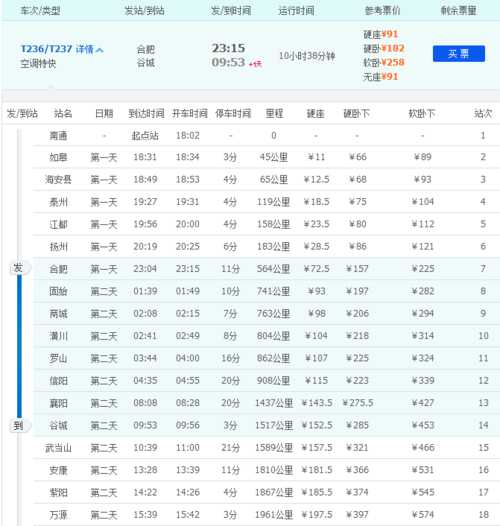Select the 固始 station name
Image resolution: width=500 pixels, height=526 pixels.
coord(58,291)
